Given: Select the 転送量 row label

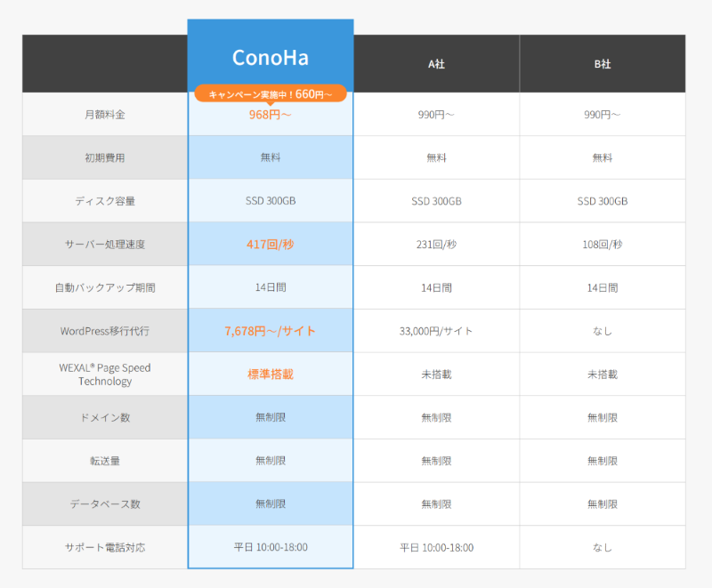Looking at the screenshot, I should pos(105,461).
